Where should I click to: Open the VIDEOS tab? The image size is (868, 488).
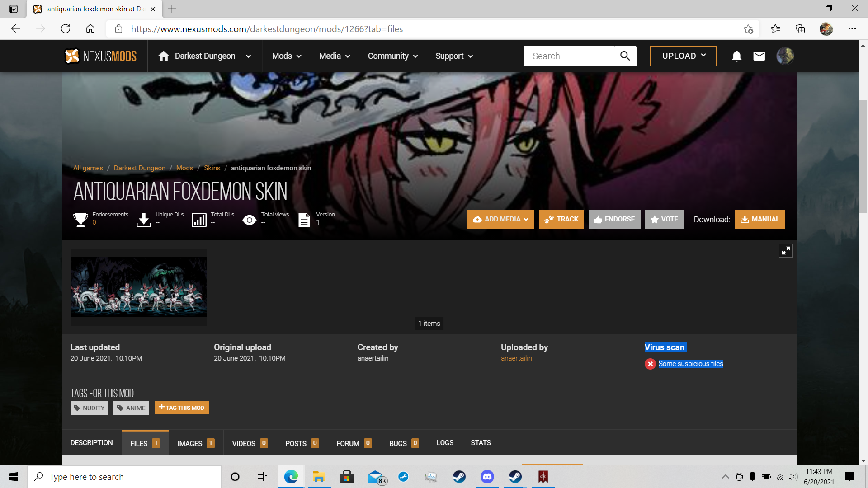click(x=250, y=443)
